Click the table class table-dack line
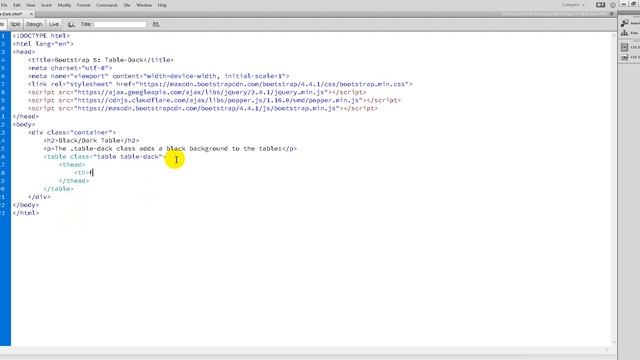 (x=104, y=157)
